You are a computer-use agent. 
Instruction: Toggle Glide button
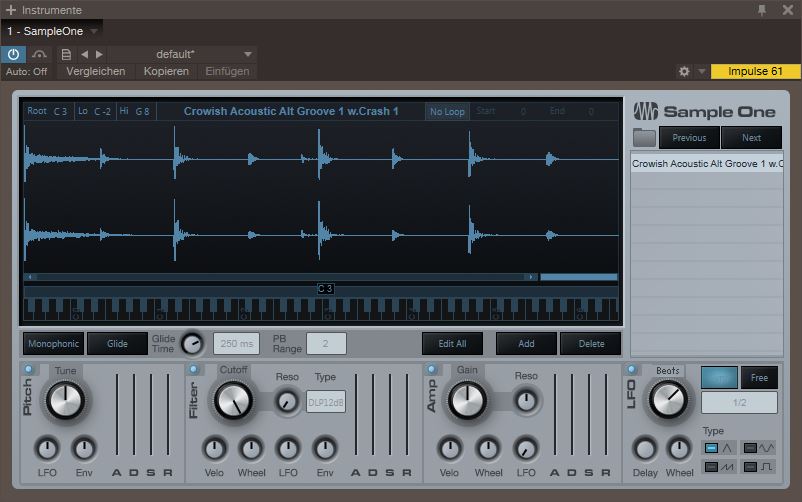point(117,344)
